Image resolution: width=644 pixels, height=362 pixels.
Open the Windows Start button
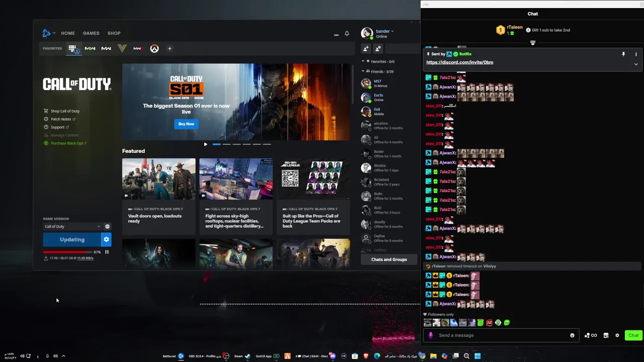[477, 356]
